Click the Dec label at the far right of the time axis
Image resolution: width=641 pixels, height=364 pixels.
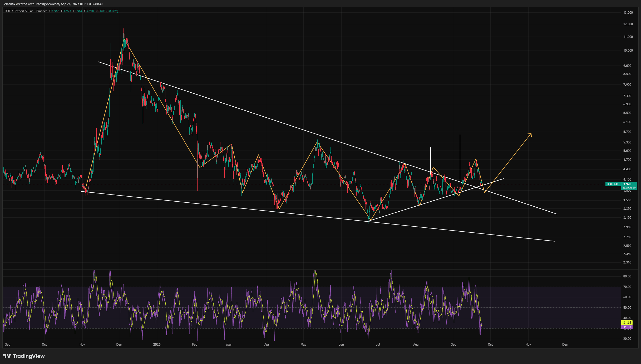(565, 345)
